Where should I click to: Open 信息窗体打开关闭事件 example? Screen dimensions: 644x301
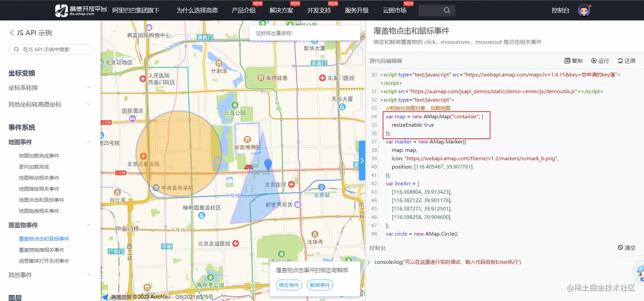point(44,261)
